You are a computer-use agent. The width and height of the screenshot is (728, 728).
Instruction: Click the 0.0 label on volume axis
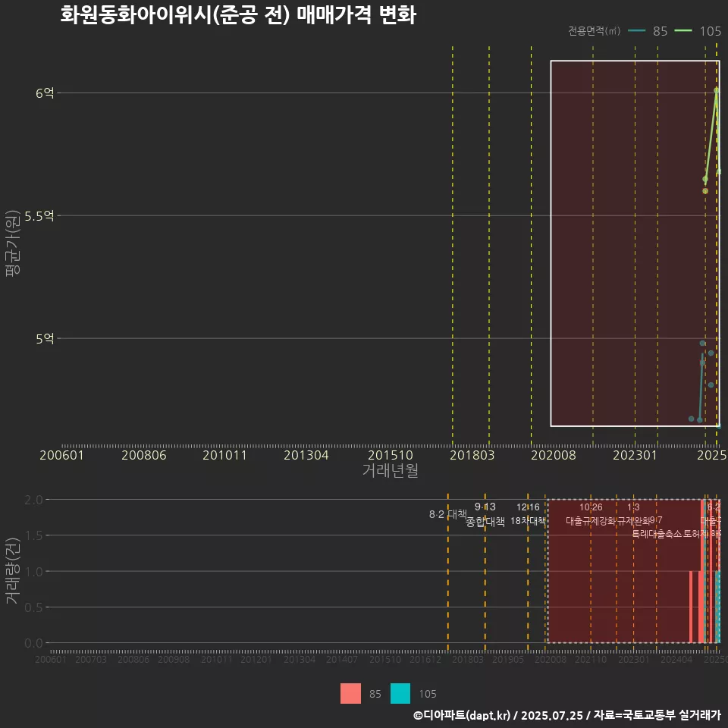coord(33,643)
